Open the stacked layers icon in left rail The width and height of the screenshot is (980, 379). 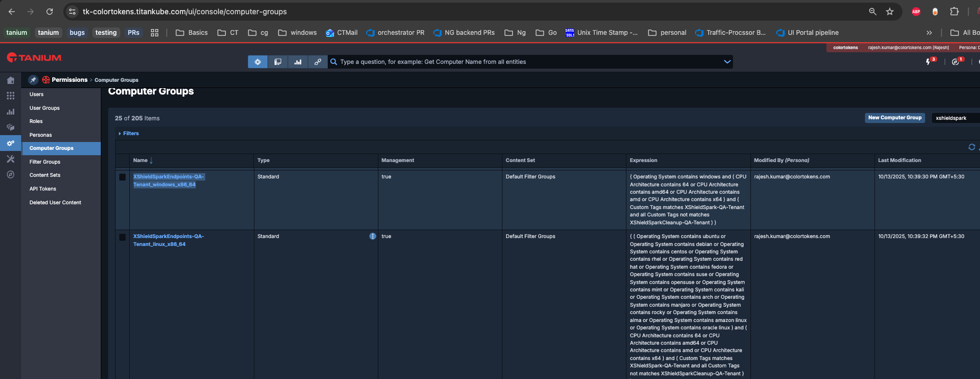(x=11, y=127)
